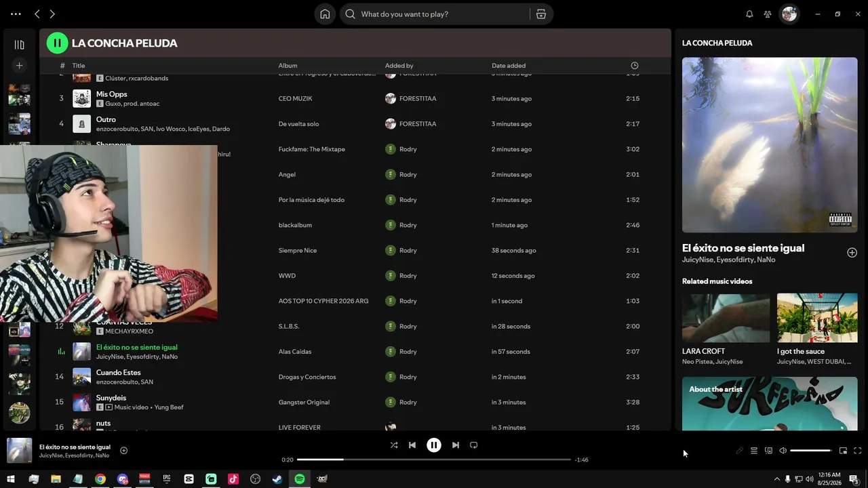The height and width of the screenshot is (488, 868).
Task: Mute the Spotify volume
Action: [783, 451]
